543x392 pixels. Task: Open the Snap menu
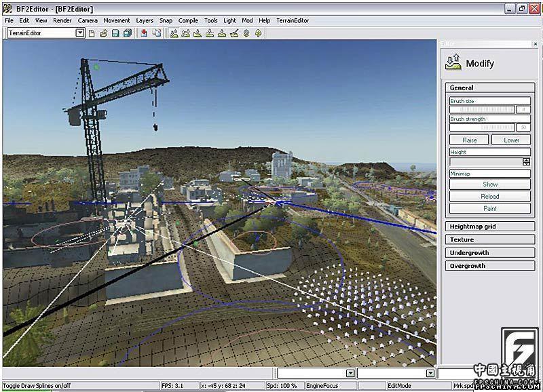[x=166, y=20]
